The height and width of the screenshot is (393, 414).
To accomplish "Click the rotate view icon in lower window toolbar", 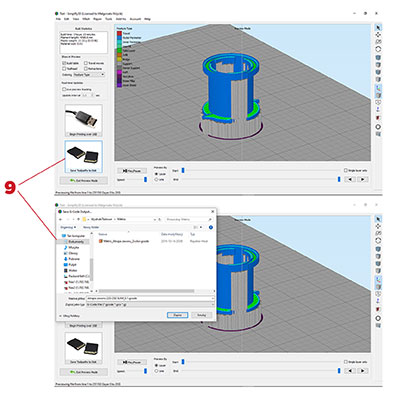I will (378, 240).
